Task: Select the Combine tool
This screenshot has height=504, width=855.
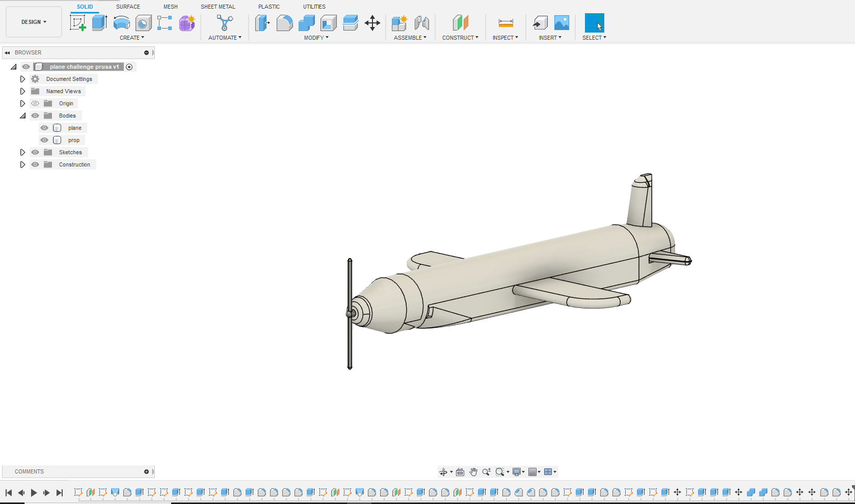Action: point(307,23)
